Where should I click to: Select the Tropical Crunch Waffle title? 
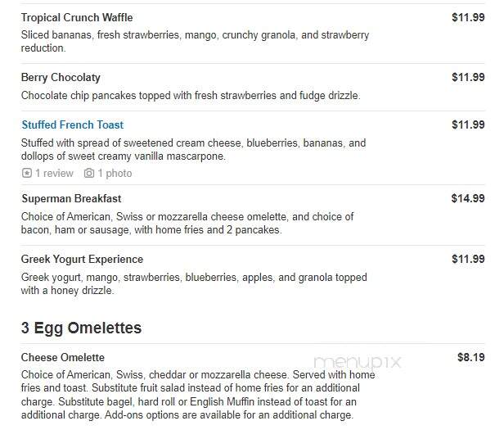point(77,17)
